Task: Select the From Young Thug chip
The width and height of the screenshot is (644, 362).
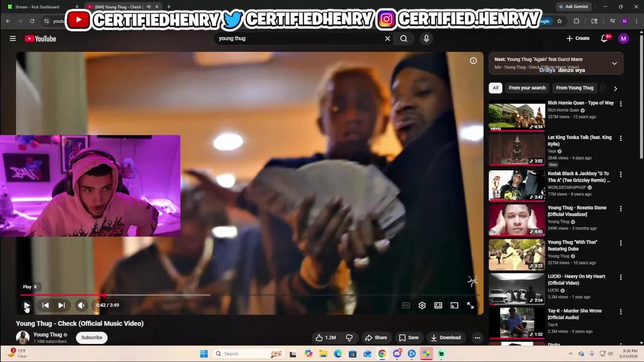Action: tap(575, 88)
